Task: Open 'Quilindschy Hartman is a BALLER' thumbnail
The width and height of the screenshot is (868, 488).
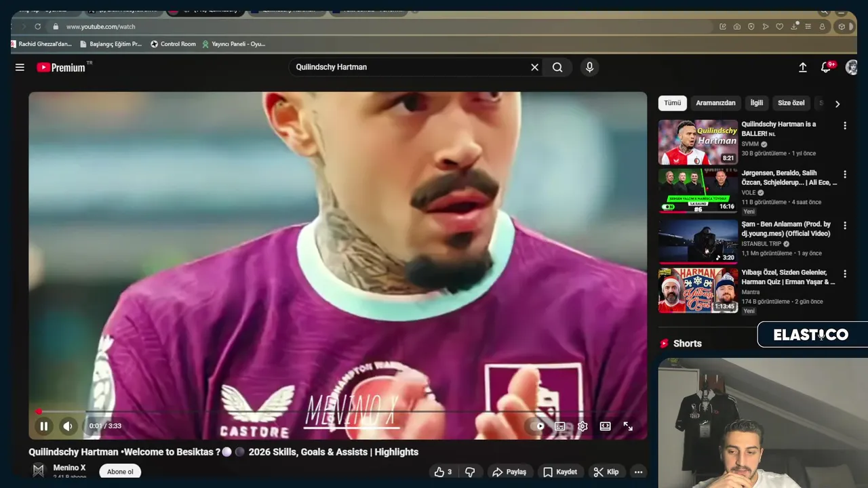Action: 698,142
